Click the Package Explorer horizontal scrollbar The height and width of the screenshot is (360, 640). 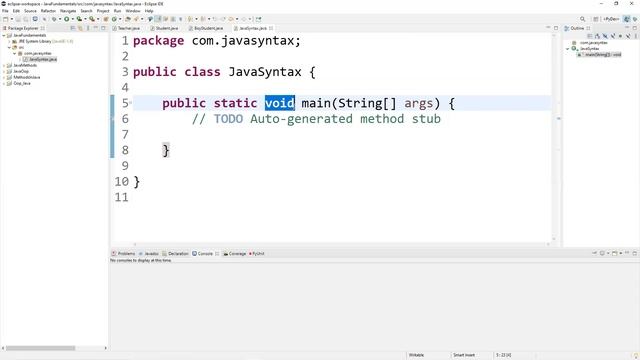click(40, 348)
